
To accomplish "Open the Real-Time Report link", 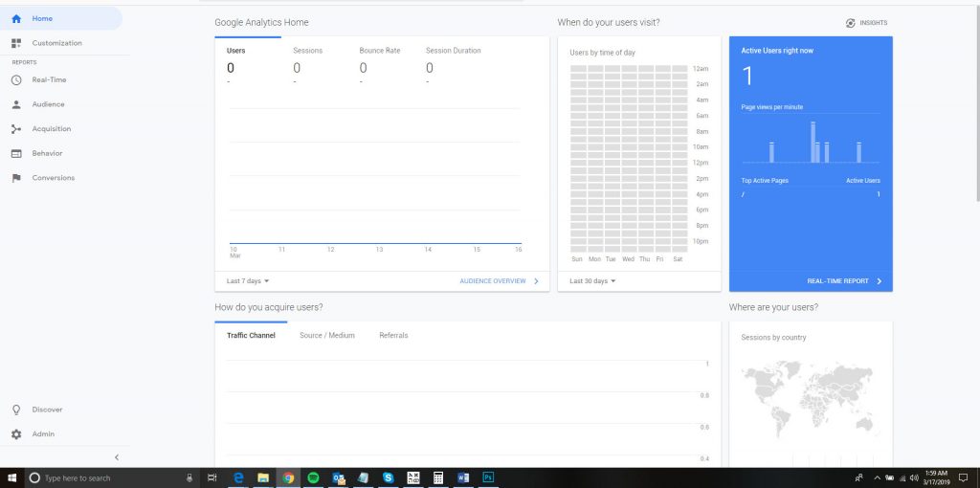I will (844, 281).
